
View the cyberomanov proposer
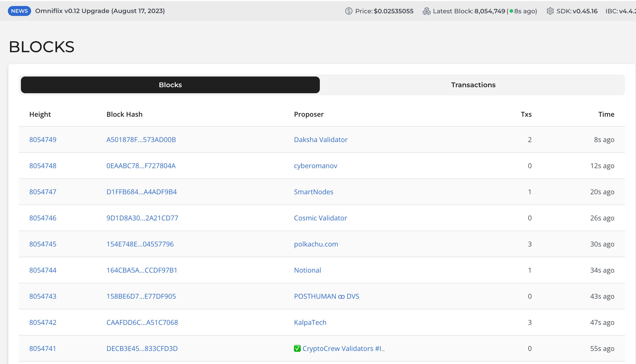[315, 166]
